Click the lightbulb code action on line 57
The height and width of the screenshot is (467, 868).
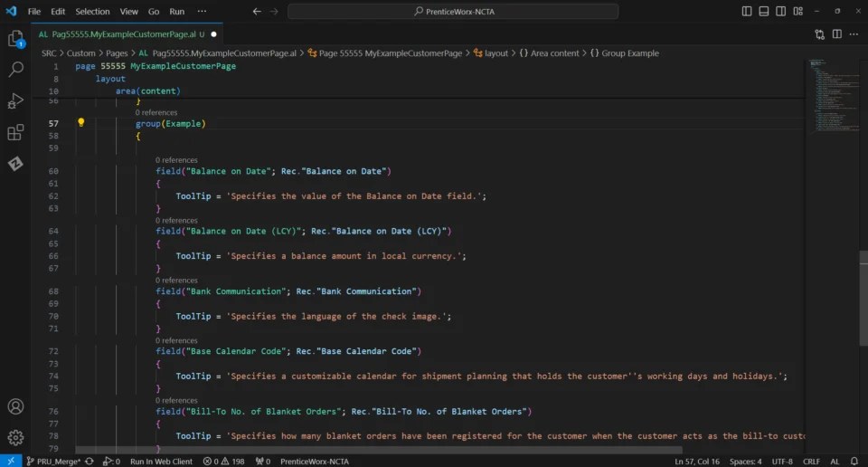click(80, 122)
